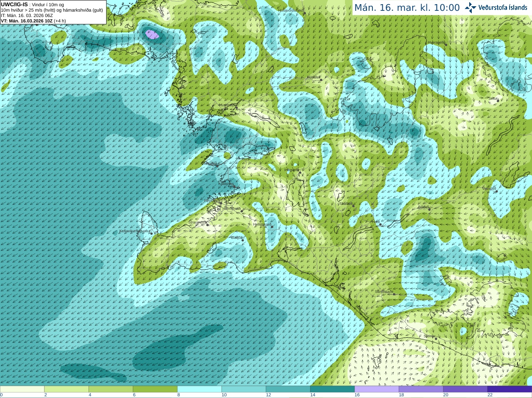
Task: Click the Búrfell station label
Action: tap(424, 207)
